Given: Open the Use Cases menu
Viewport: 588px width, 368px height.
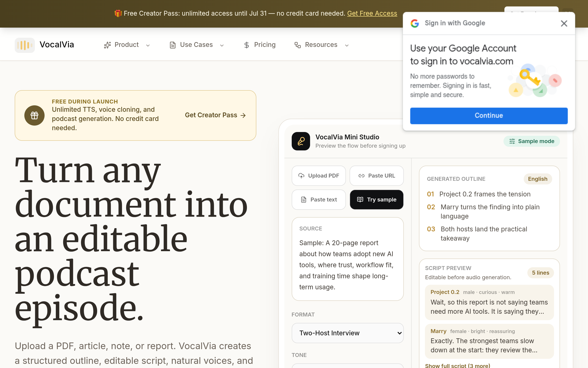Looking at the screenshot, I should [x=196, y=45].
